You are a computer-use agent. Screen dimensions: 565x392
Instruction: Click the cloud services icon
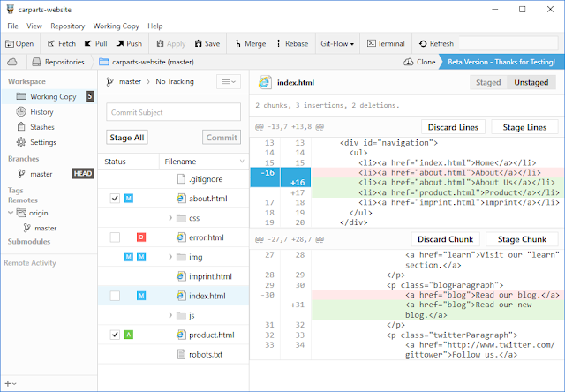click(12, 62)
